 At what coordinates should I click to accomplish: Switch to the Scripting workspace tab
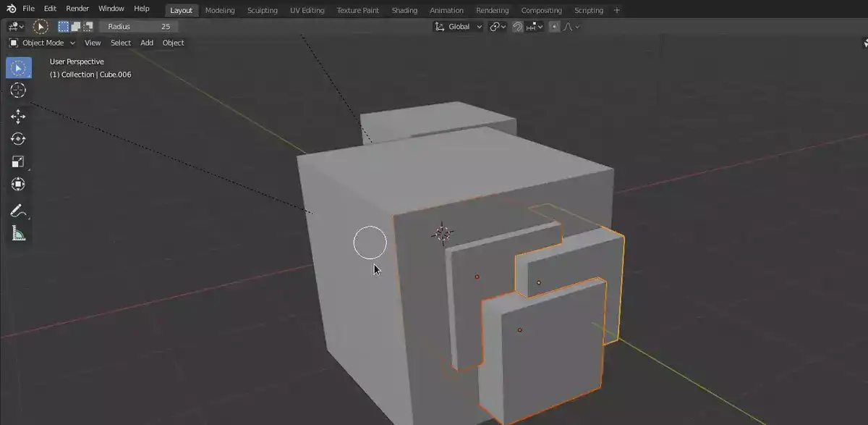tap(589, 10)
